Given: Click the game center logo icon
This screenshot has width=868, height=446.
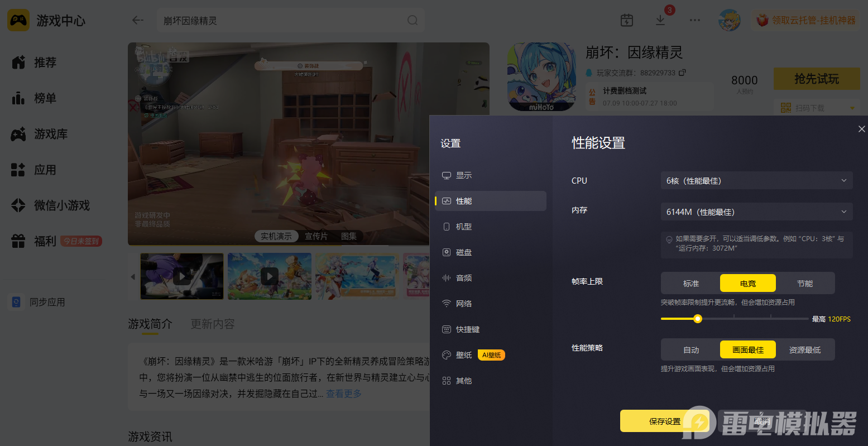Looking at the screenshot, I should pyautogui.click(x=18, y=21).
